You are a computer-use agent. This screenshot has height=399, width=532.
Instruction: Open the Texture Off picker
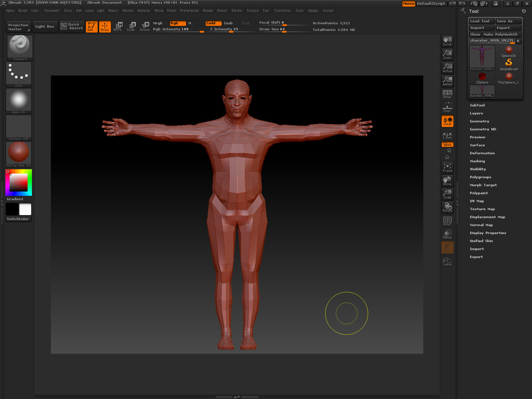click(x=19, y=128)
